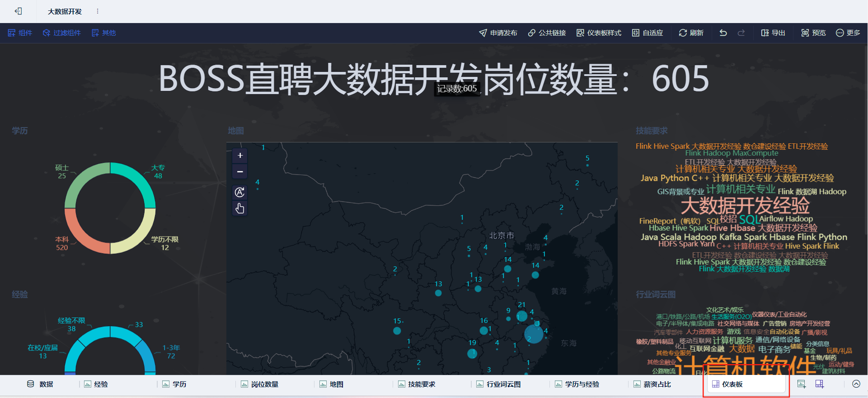
Task: Click the large SQL word in skills cloud
Action: pos(749,220)
